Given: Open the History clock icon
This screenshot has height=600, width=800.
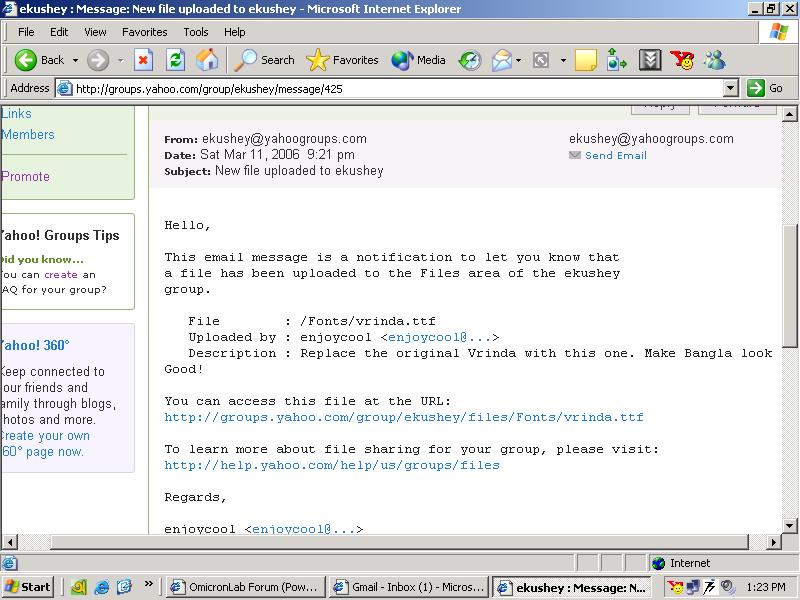Looking at the screenshot, I should (470, 60).
